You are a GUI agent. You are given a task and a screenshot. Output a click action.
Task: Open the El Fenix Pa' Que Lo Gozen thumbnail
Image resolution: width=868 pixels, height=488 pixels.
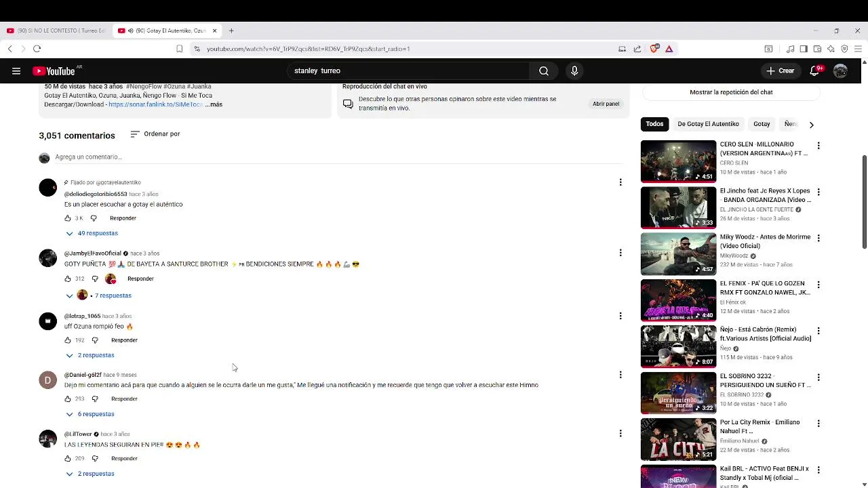click(678, 300)
